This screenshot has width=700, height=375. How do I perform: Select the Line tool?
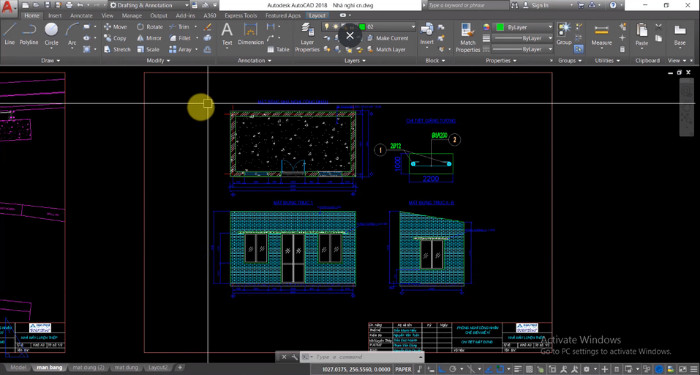(x=9, y=33)
